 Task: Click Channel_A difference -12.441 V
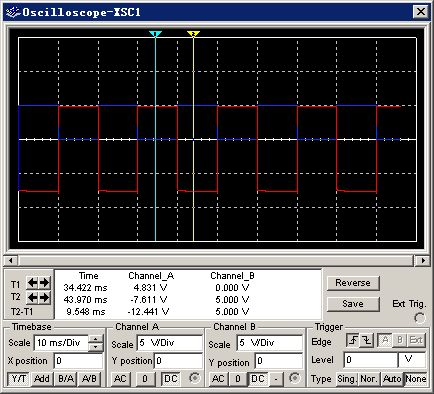pos(148,312)
